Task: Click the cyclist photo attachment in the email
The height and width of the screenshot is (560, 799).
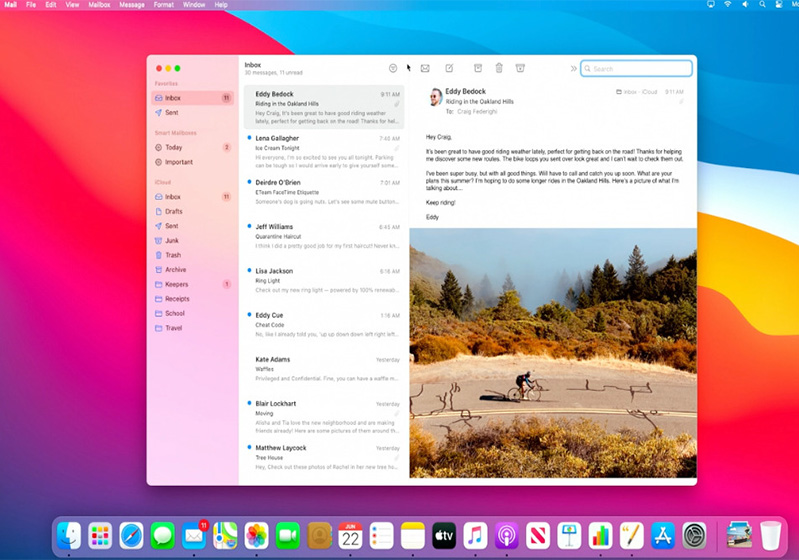Action: click(x=553, y=353)
